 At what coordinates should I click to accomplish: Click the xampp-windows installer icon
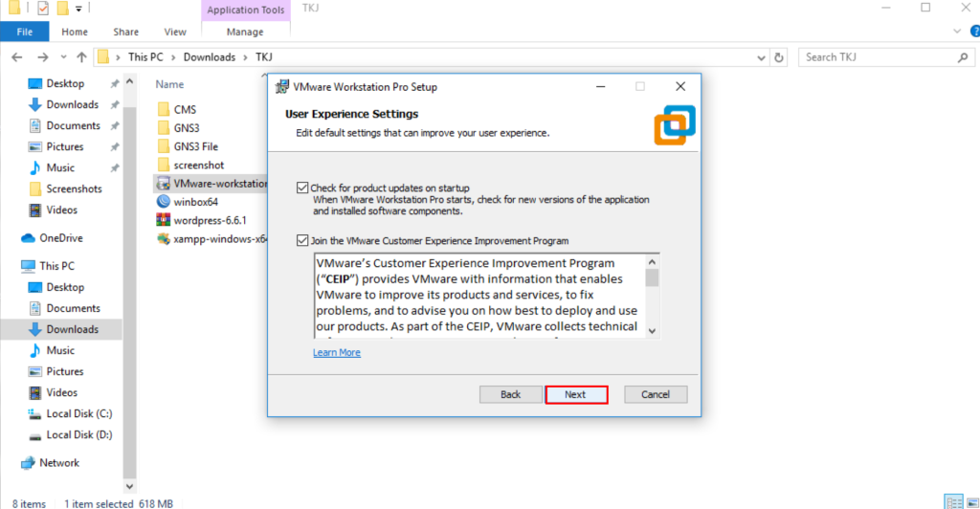163,238
